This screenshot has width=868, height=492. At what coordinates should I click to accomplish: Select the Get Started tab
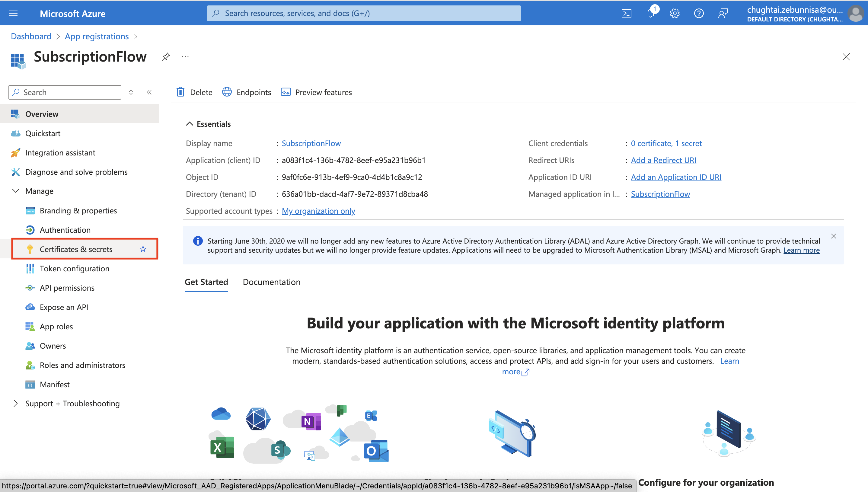tap(206, 282)
